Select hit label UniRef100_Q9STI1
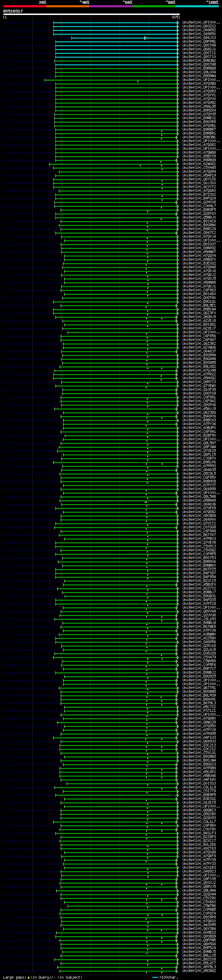 point(199,53)
